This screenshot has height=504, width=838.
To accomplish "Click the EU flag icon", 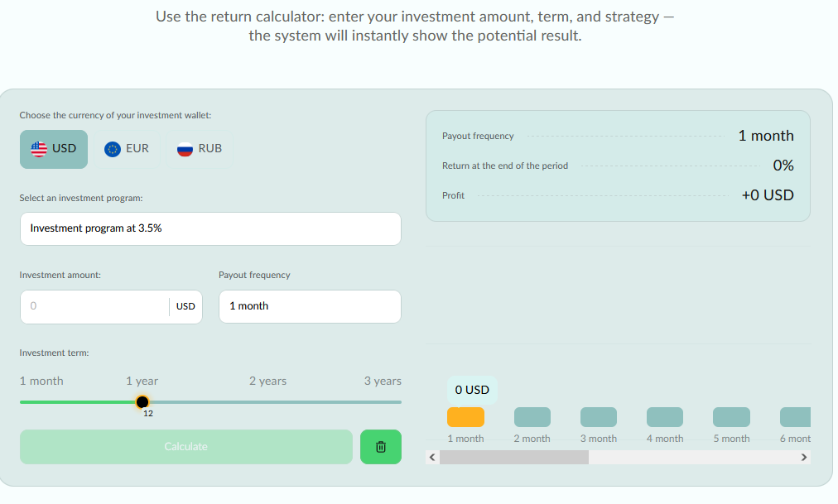I will 113,149.
